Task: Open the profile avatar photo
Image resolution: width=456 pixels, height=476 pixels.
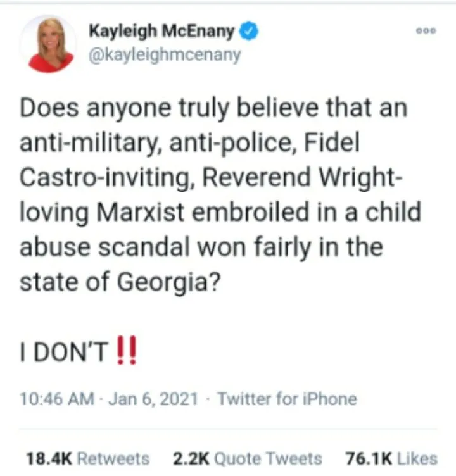Action: (x=48, y=44)
